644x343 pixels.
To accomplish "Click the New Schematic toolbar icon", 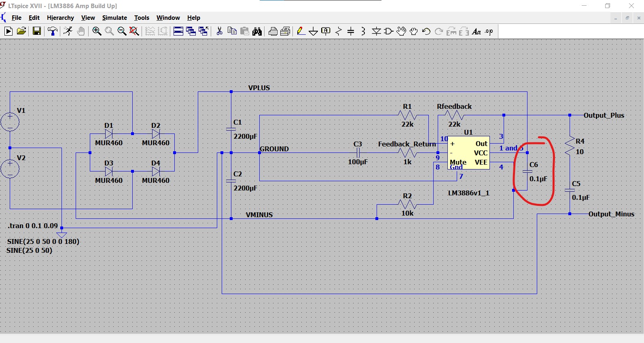I will pyautogui.click(x=8, y=32).
